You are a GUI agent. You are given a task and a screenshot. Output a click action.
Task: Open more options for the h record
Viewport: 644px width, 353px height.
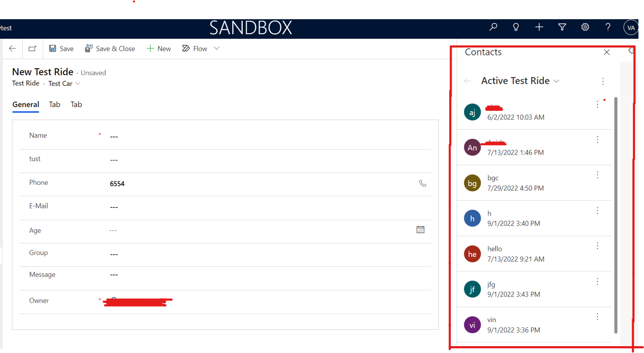click(597, 210)
